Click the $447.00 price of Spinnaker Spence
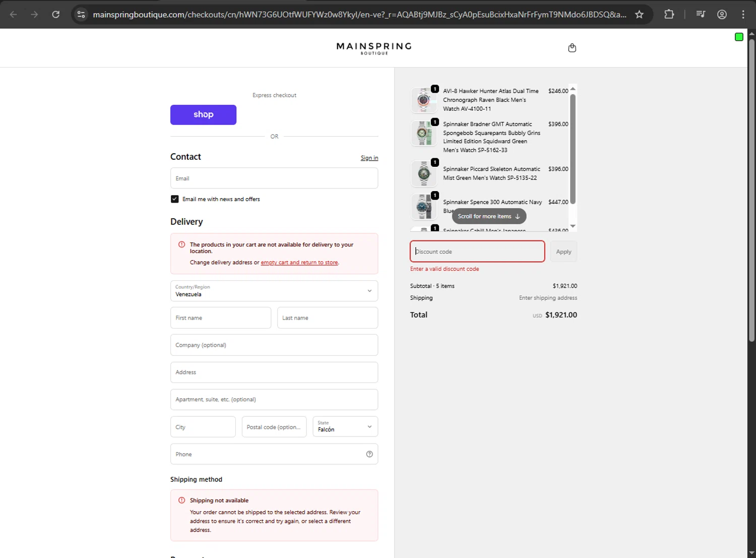Screen dimensions: 756x558 [558, 202]
